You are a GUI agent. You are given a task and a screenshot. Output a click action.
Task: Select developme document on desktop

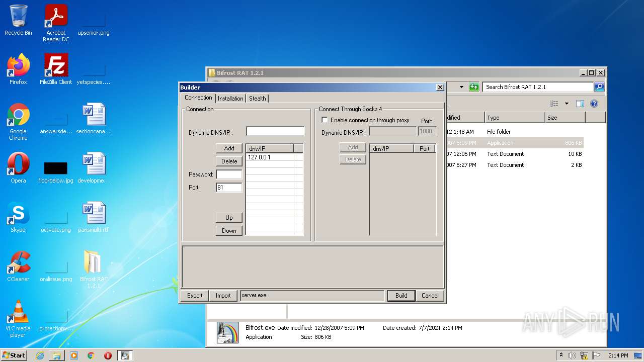click(94, 168)
